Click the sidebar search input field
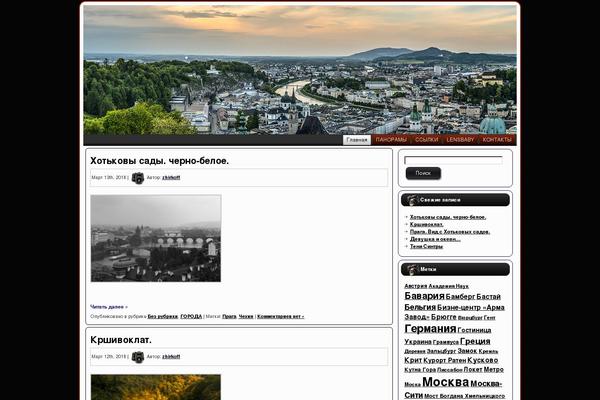 coord(453,160)
